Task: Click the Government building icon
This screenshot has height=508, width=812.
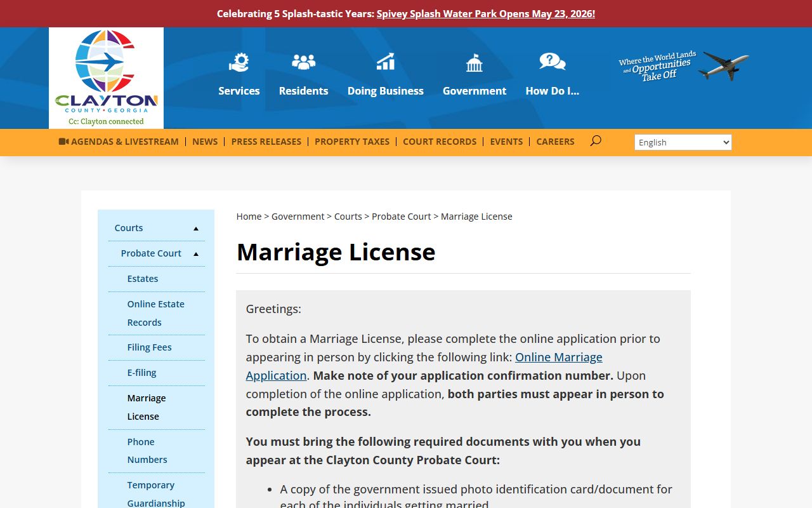Action: [x=475, y=62]
